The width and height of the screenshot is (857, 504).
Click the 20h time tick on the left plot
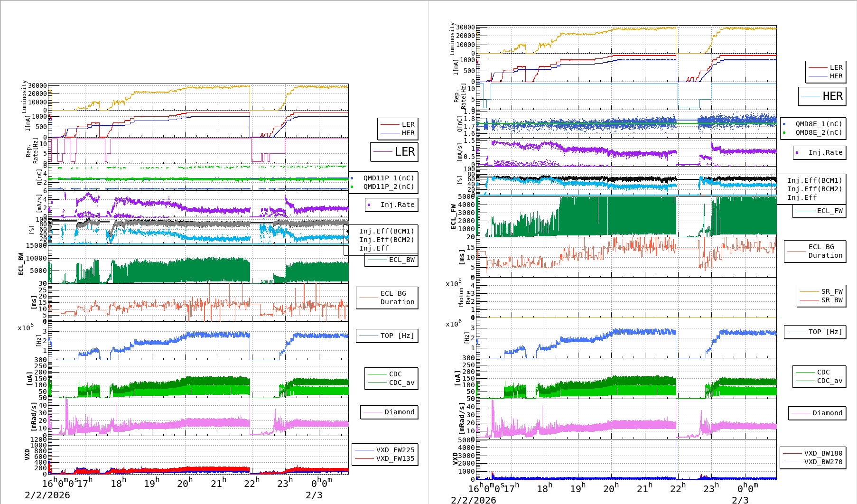(185, 483)
